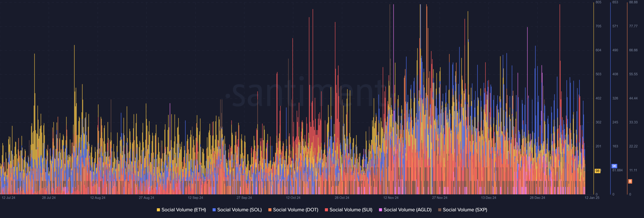Screen dimensions: 644x218
Task: Click the blue 96 value badge
Action: click(614, 166)
